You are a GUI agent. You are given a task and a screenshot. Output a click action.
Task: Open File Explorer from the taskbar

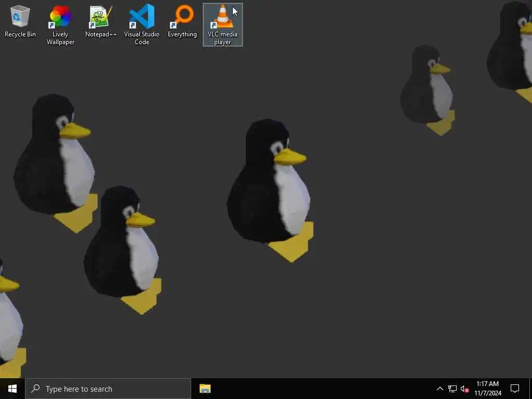pos(205,389)
